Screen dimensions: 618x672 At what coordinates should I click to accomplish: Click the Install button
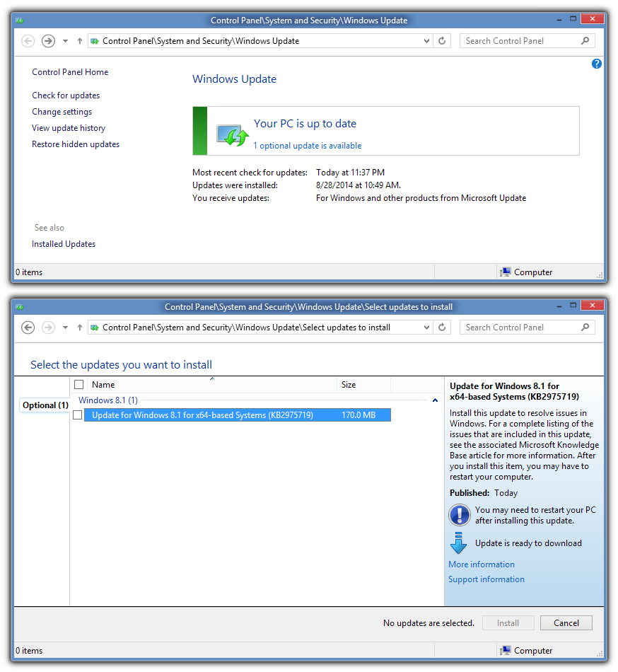click(508, 622)
